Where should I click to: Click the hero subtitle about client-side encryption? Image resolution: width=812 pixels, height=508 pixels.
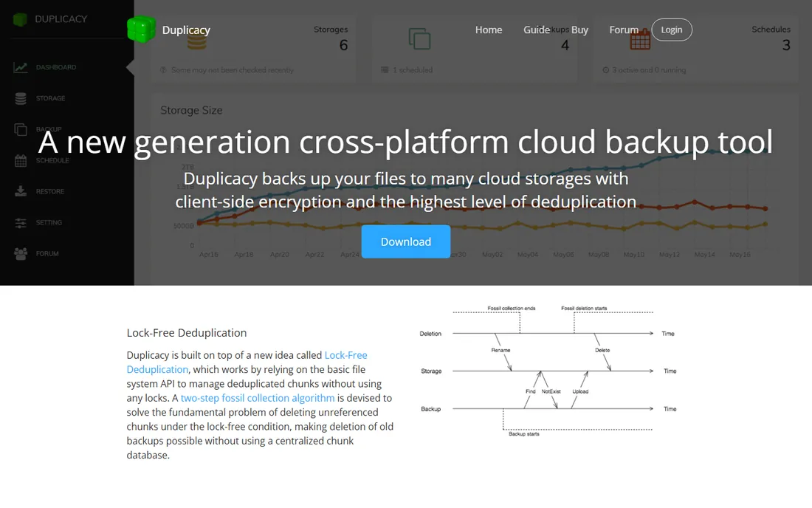[x=405, y=190]
